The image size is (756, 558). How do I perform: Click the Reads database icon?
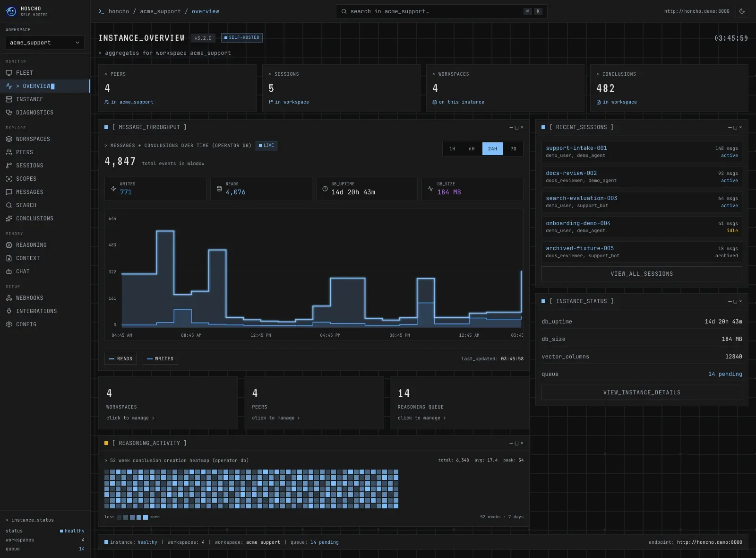point(219,189)
